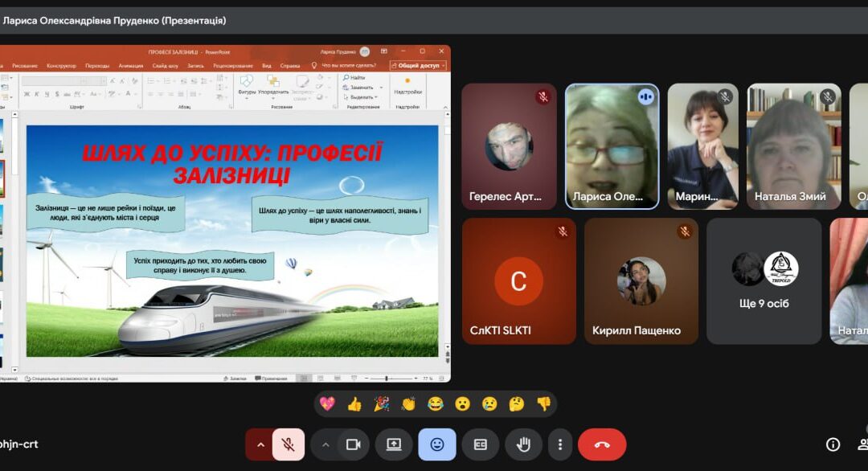Open meeting details info icon
This screenshot has width=868, height=471.
833,444
